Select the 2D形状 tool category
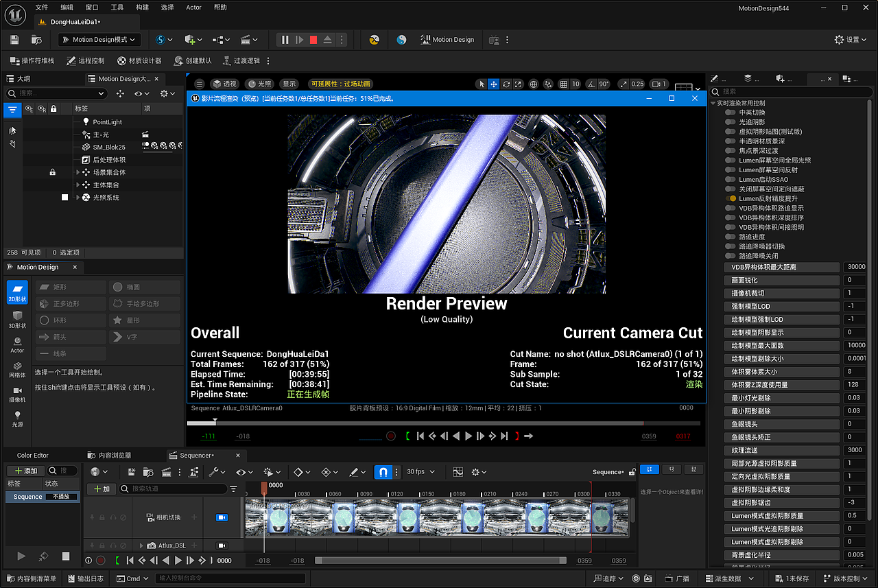The height and width of the screenshot is (588, 878). pyautogui.click(x=17, y=292)
